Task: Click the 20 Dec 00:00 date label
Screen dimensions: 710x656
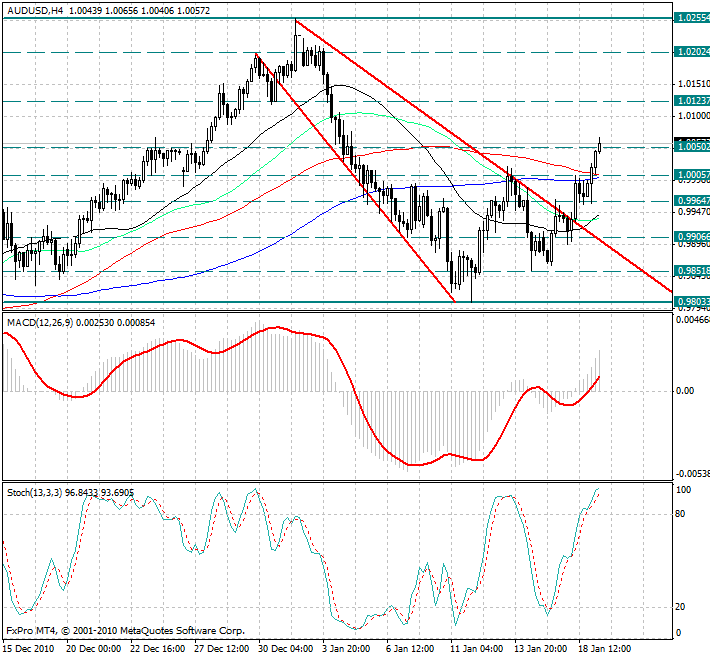Action: coord(94,649)
